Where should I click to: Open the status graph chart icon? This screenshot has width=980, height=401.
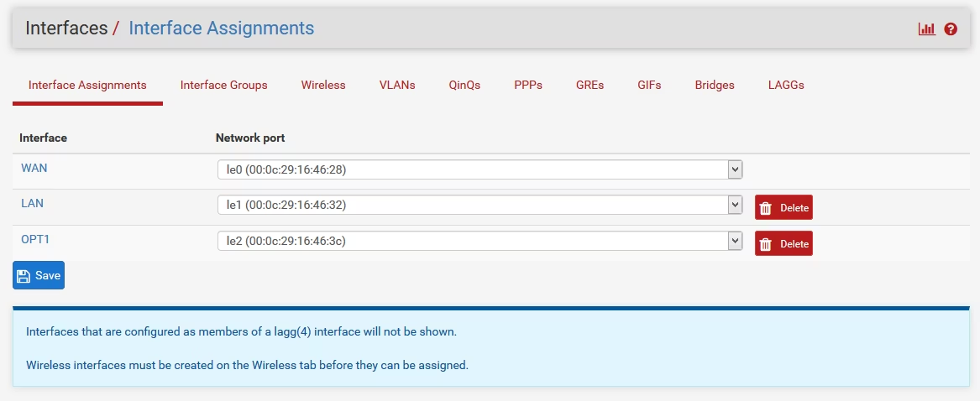tap(926, 29)
